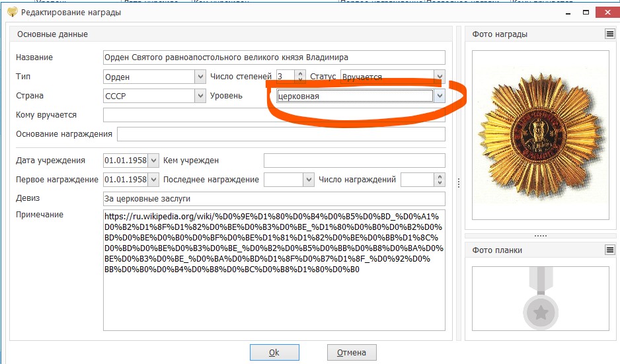
Task: Click the heart award icon in the title bar
Action: 13,12
